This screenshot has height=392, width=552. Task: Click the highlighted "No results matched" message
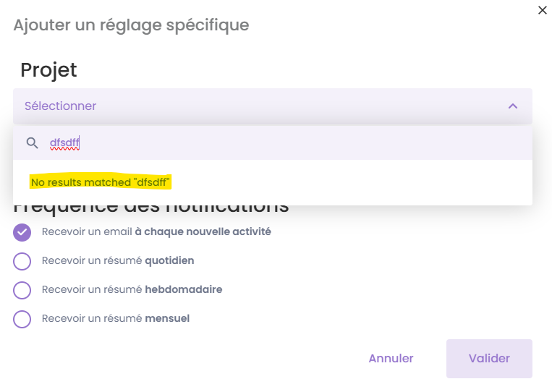[101, 182]
